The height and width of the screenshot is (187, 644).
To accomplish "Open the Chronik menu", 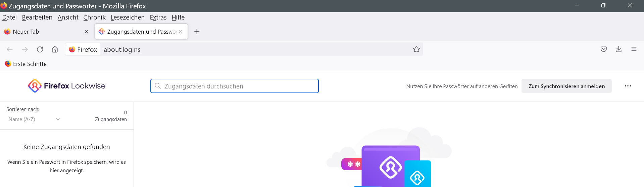I will [x=94, y=17].
